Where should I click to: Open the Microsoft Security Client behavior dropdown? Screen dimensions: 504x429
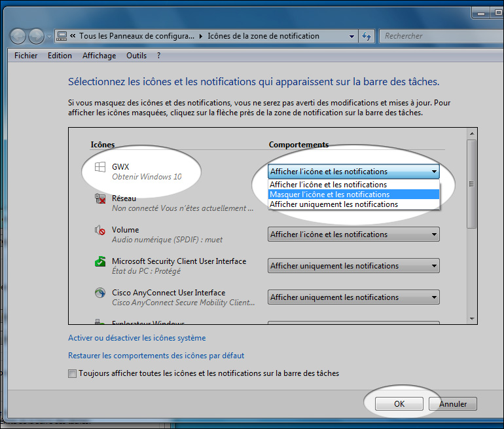pyautogui.click(x=353, y=266)
